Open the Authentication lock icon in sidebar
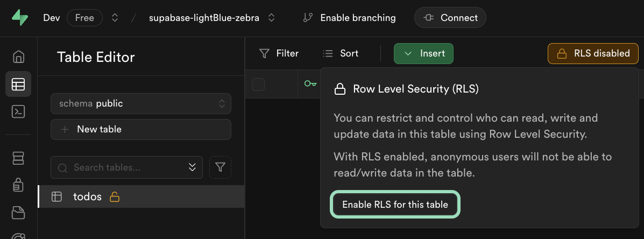This screenshot has width=644, height=239. (x=18, y=185)
